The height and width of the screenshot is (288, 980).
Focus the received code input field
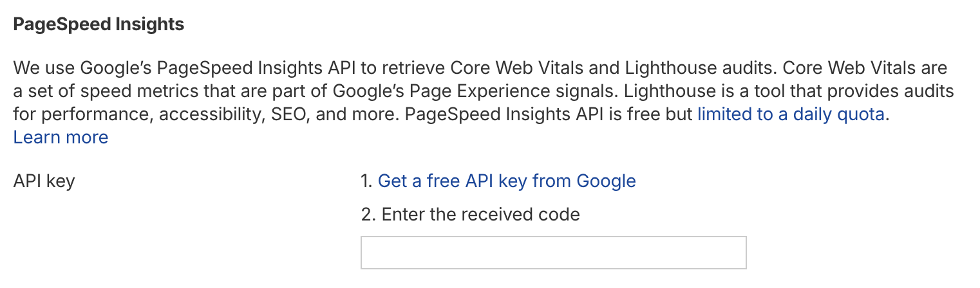(x=553, y=253)
